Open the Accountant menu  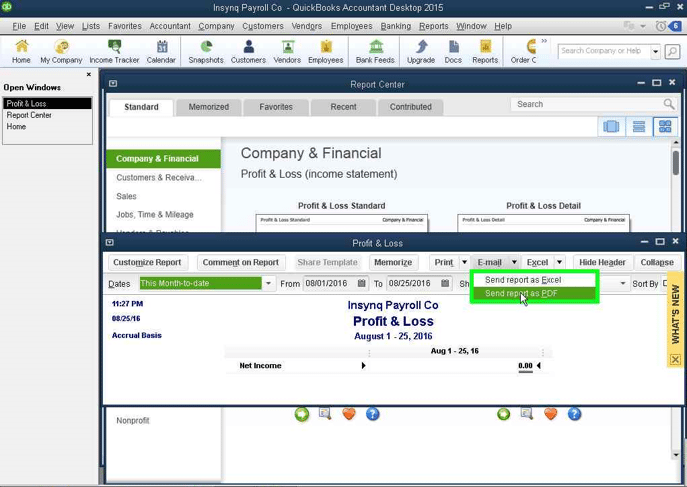tap(170, 26)
